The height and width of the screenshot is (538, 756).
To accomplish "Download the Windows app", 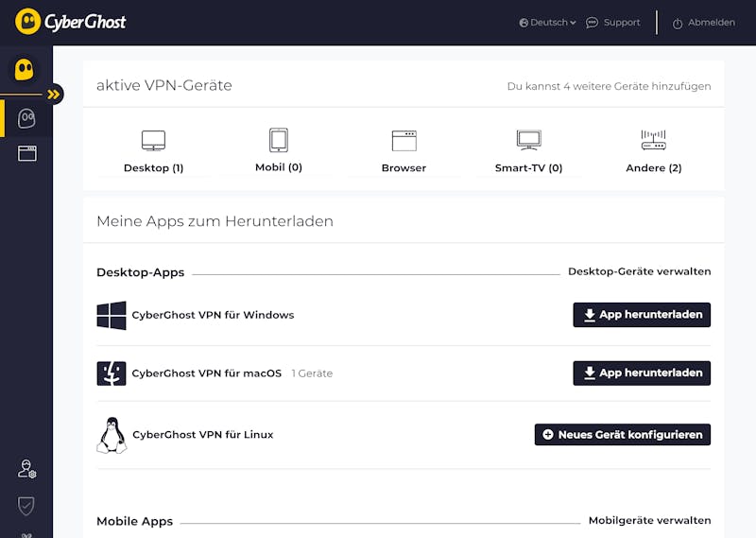I will point(642,315).
